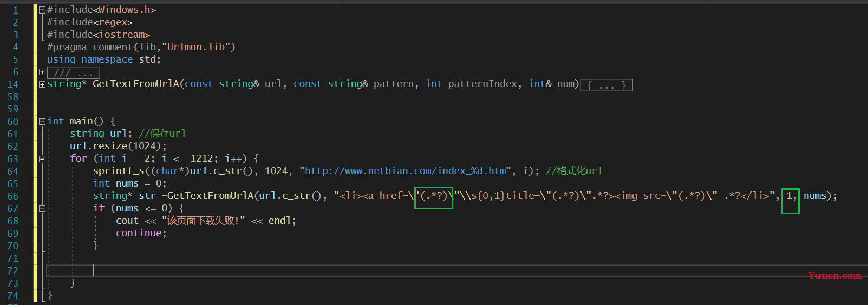Click the '#pragma' directive on line 4

click(67, 47)
